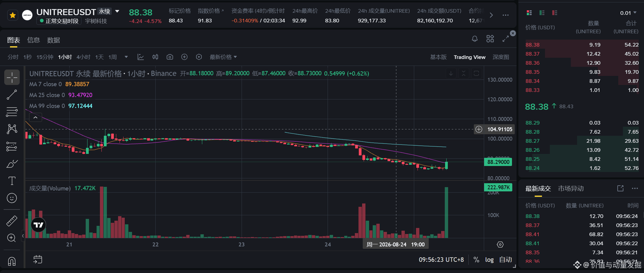Open the chart settings hexagon icon
The height and width of the screenshot is (273, 644).
pyautogui.click(x=199, y=57)
